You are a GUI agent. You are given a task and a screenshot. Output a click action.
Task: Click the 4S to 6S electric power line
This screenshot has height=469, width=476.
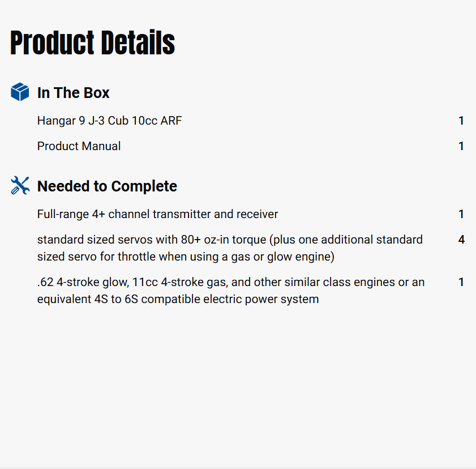178,299
